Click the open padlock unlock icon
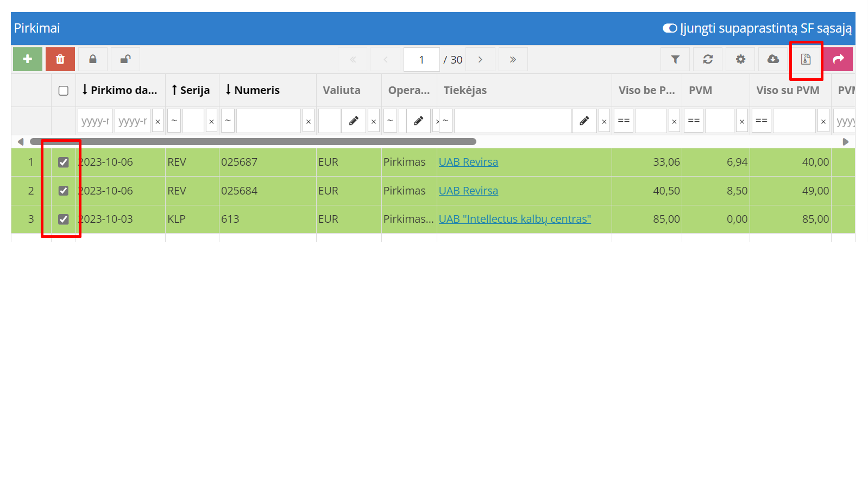Viewport: 868px width, 489px height. point(125,59)
